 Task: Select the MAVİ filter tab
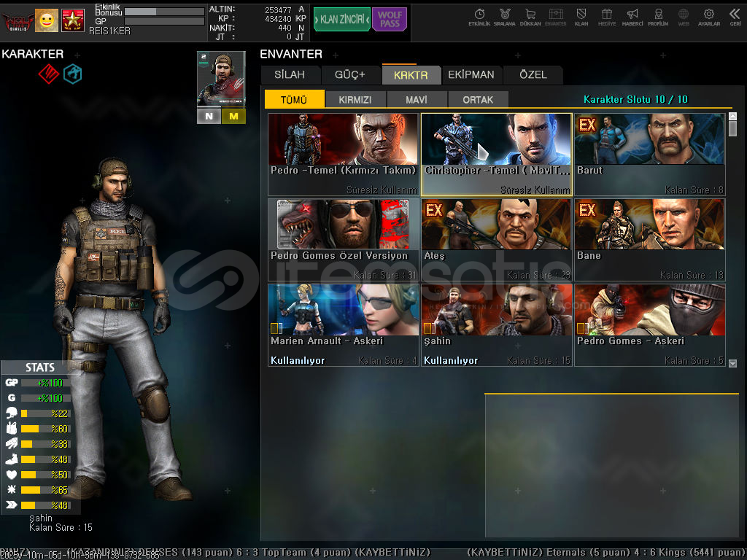tap(417, 99)
